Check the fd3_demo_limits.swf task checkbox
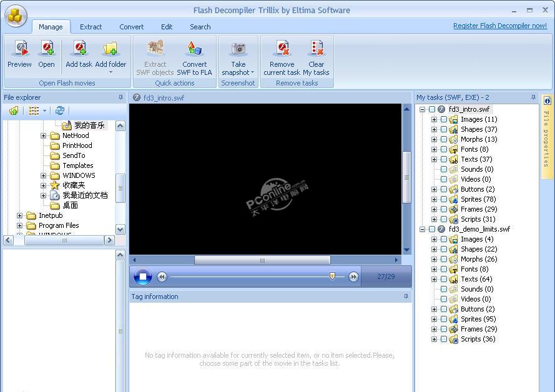The height and width of the screenshot is (392, 555). [x=432, y=229]
